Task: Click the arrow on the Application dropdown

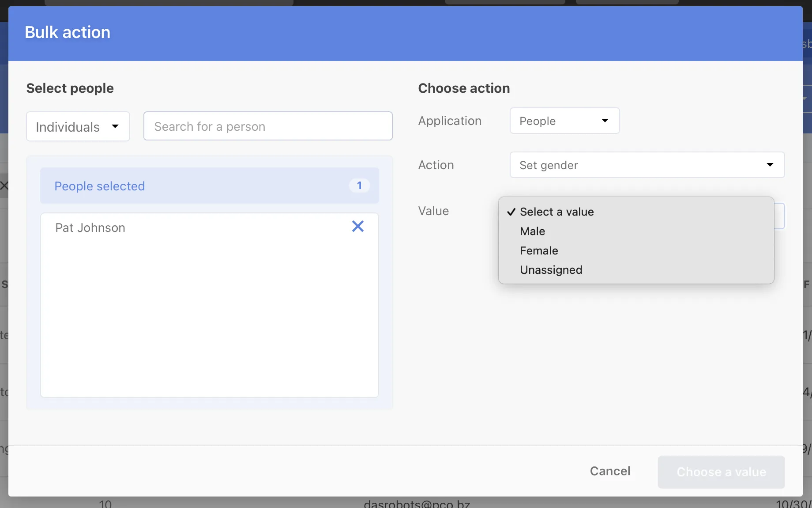Action: coord(605,121)
